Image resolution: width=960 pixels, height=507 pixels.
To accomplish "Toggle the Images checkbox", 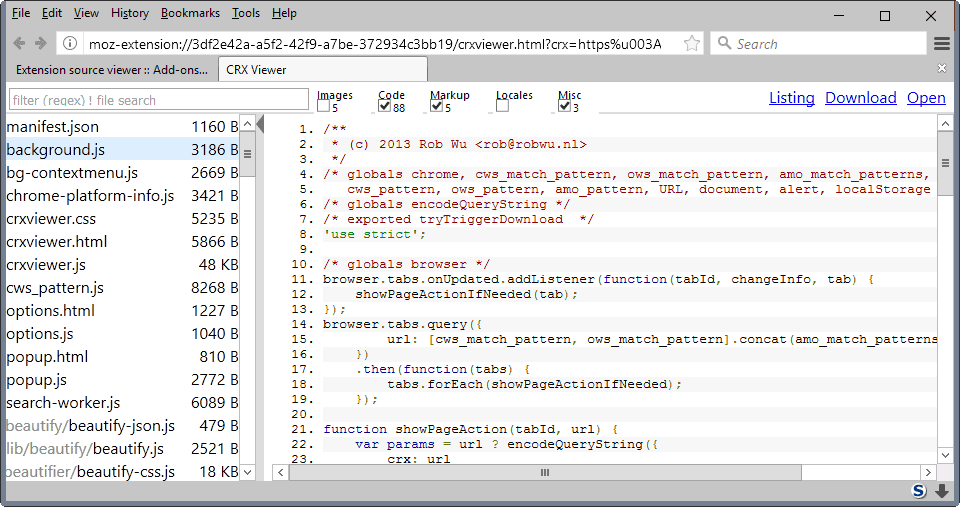I will pyautogui.click(x=323, y=107).
